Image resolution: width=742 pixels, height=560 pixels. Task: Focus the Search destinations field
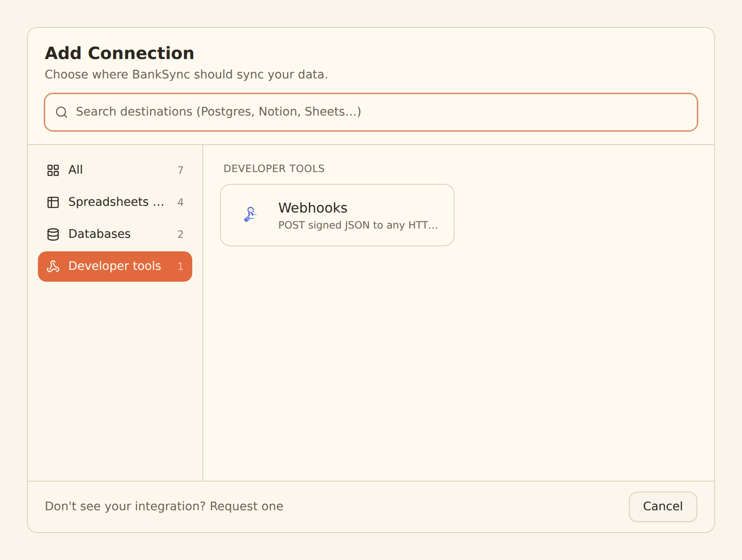coord(371,112)
